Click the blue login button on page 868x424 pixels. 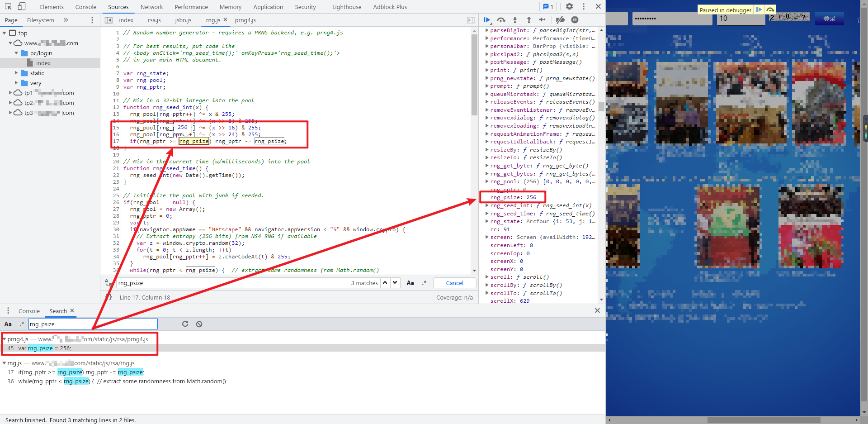[x=829, y=19]
